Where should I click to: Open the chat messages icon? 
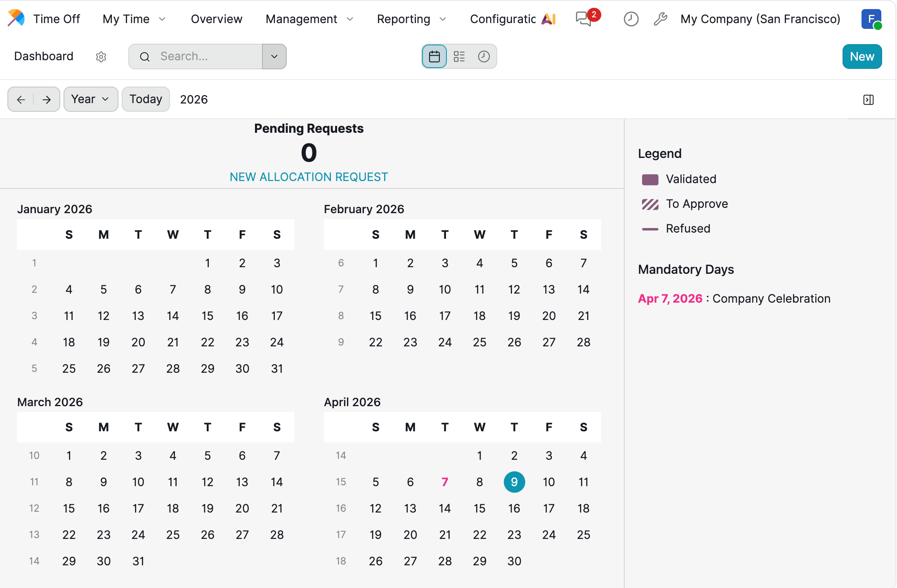[583, 19]
